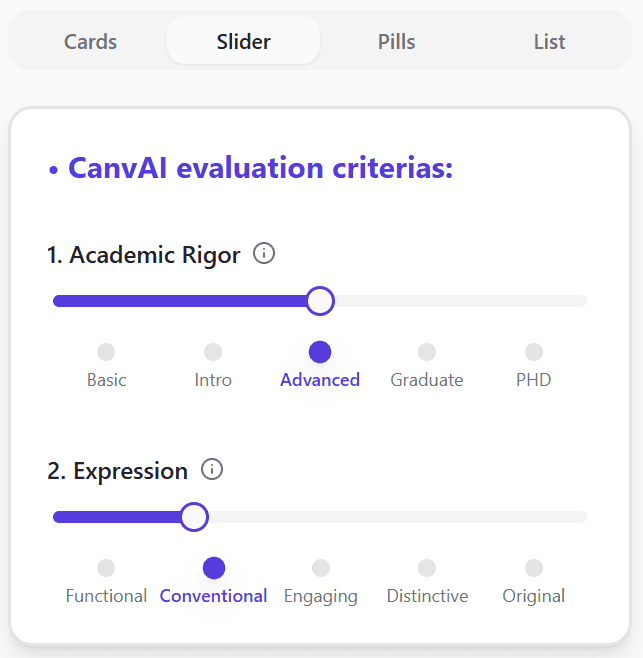The height and width of the screenshot is (658, 643).
Task: Select the Advanced rigor level
Action: (x=320, y=352)
